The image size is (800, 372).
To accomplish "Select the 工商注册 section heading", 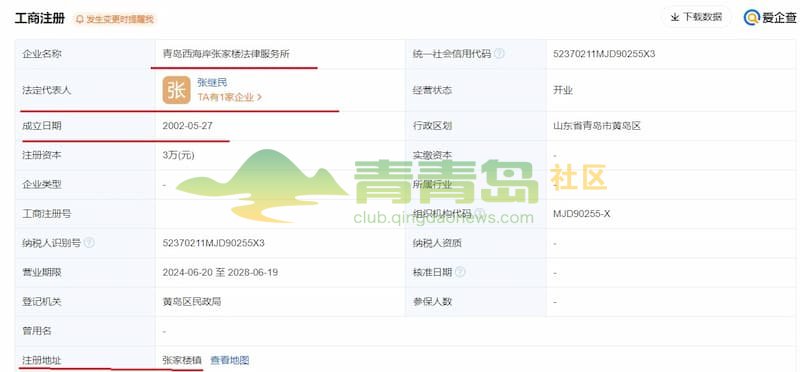I will click(40, 18).
